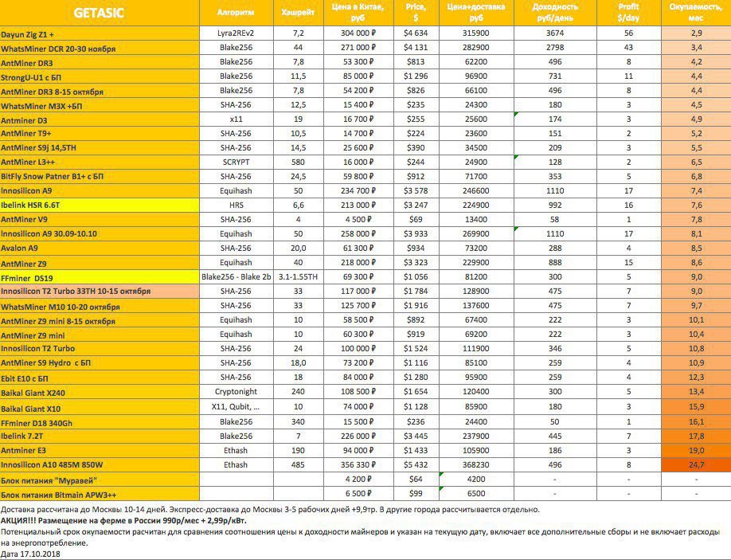The width and height of the screenshot is (731, 560).
Task: Click the Окупаемость, мес header
Action: point(696,13)
